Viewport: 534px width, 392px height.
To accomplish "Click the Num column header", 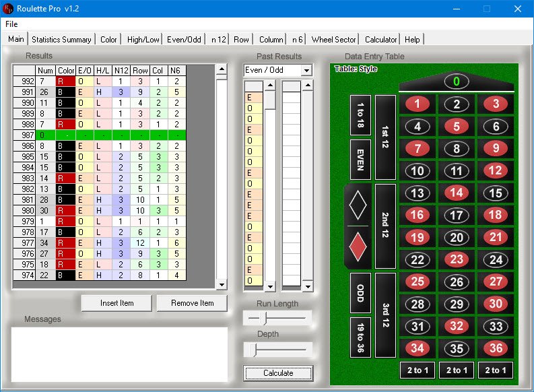I will pyautogui.click(x=45, y=71).
